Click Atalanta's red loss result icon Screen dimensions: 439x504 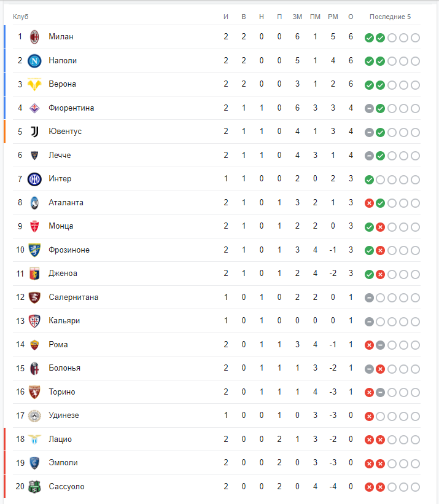pos(369,203)
